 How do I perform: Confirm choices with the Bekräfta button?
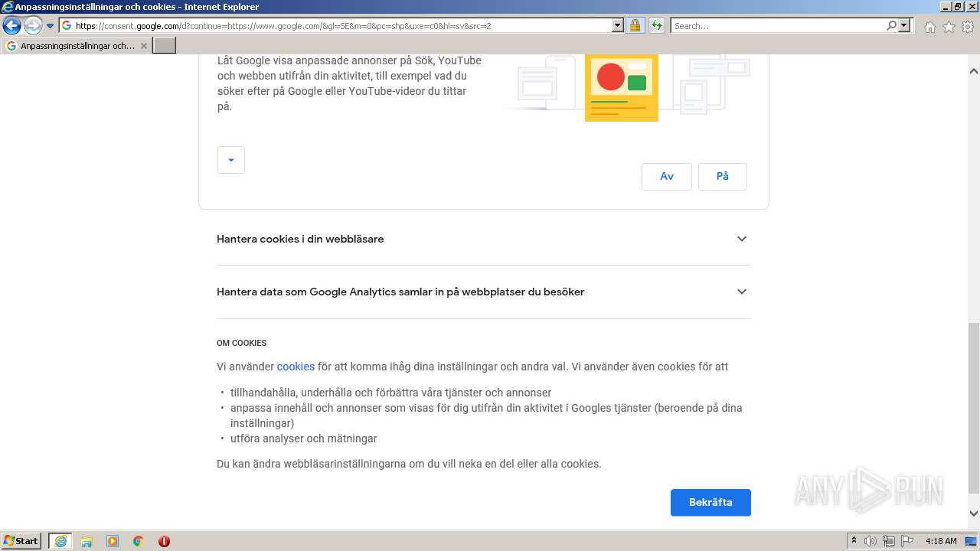pyautogui.click(x=710, y=503)
